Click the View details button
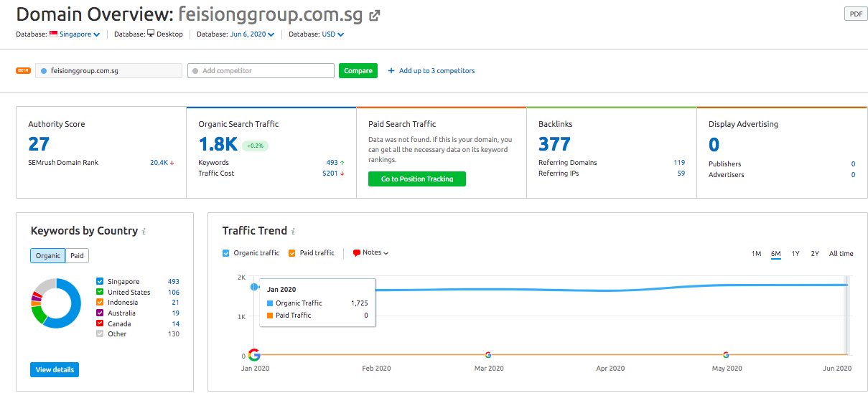 click(x=54, y=369)
